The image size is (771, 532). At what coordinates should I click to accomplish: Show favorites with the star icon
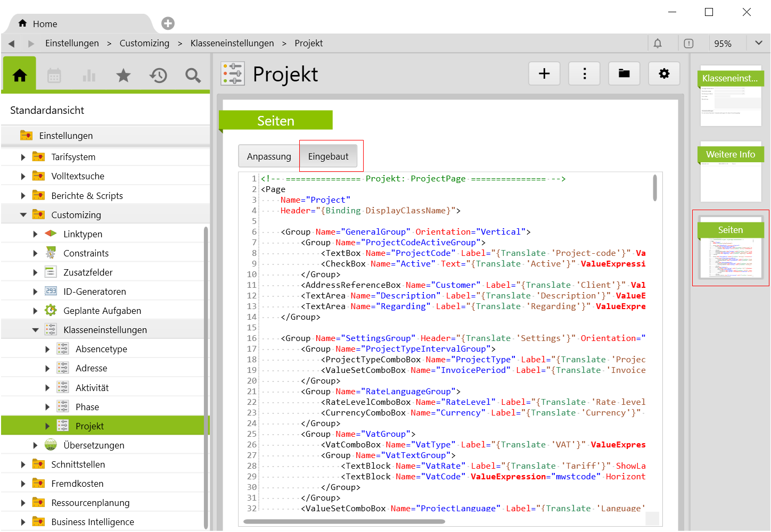[124, 76]
